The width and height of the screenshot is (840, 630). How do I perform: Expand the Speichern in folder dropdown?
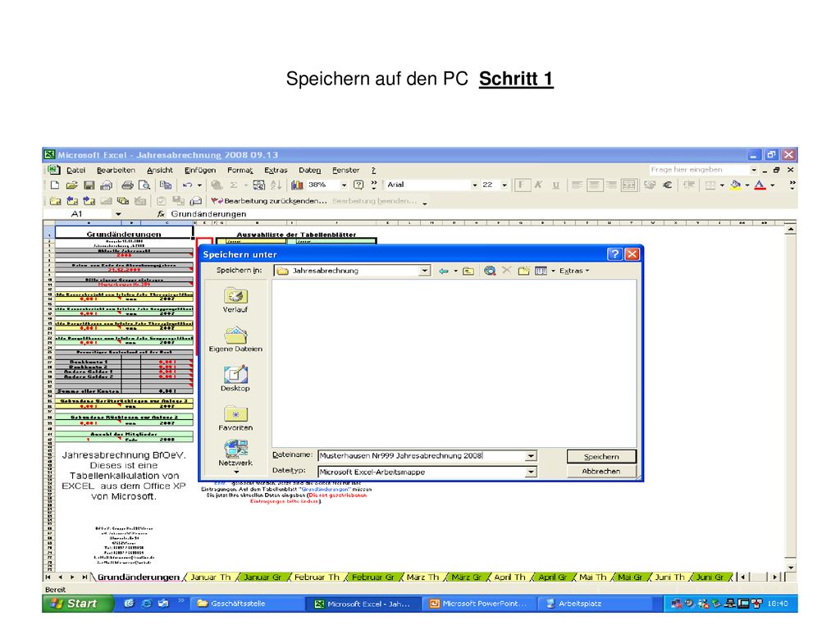(x=424, y=271)
